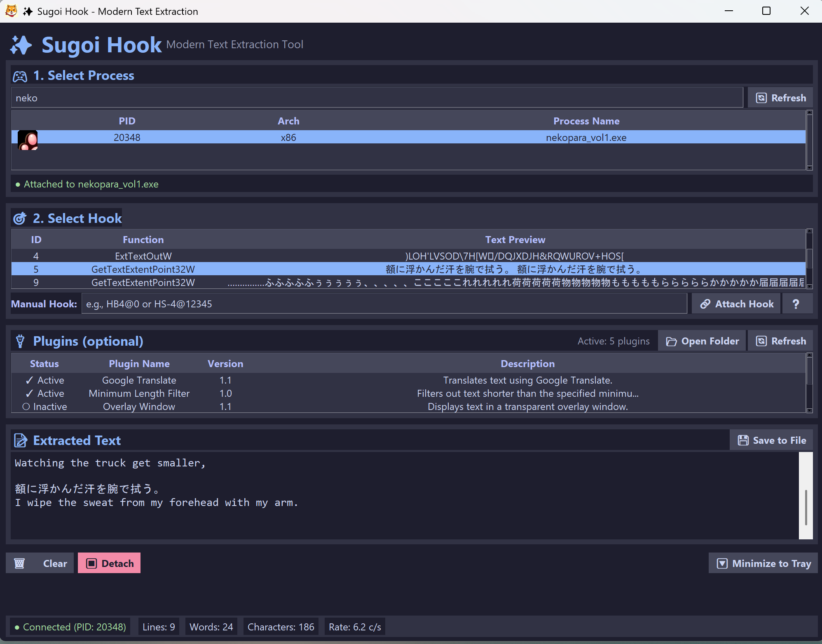Viewport: 822px width, 644px height.
Task: Click the Extracted Text vertical scrollbar
Action: tap(806, 507)
